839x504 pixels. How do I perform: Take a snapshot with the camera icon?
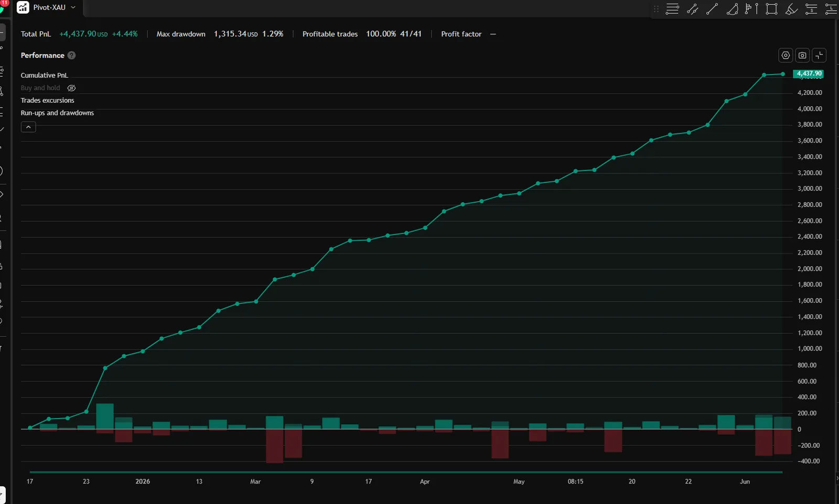click(802, 55)
